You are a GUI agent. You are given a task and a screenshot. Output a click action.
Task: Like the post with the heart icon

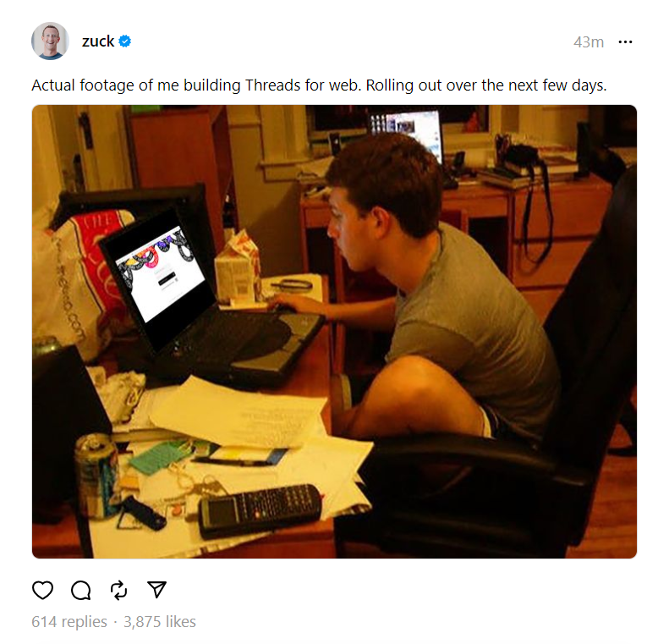42,590
